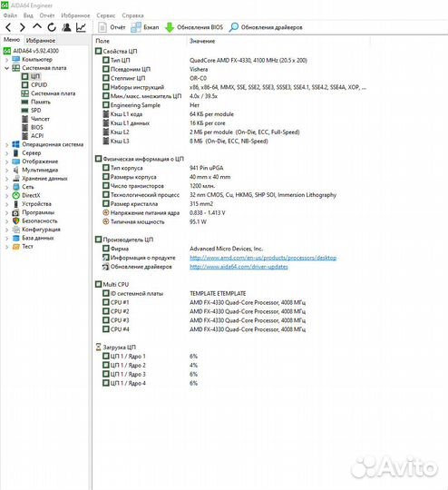Open the Файл menu
The width and height of the screenshot is (448, 490).
10,15
